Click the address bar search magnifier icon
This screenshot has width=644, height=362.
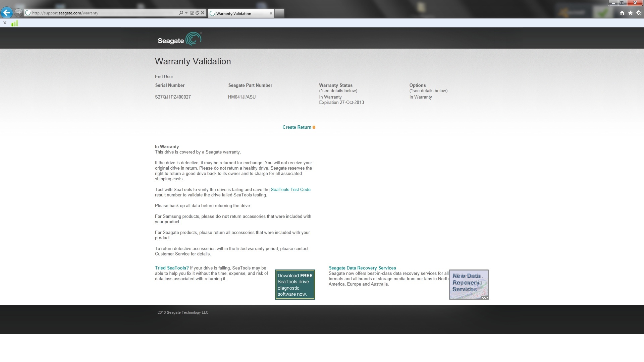click(181, 13)
